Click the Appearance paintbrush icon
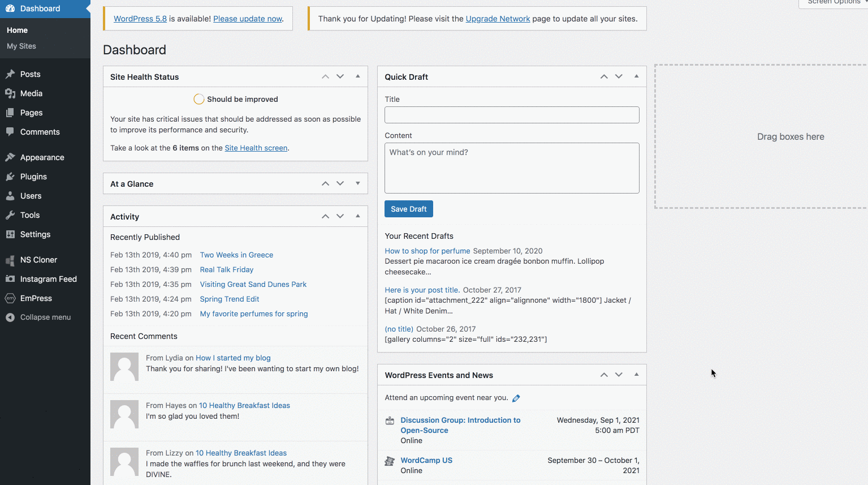The width and height of the screenshot is (868, 485). (10, 157)
